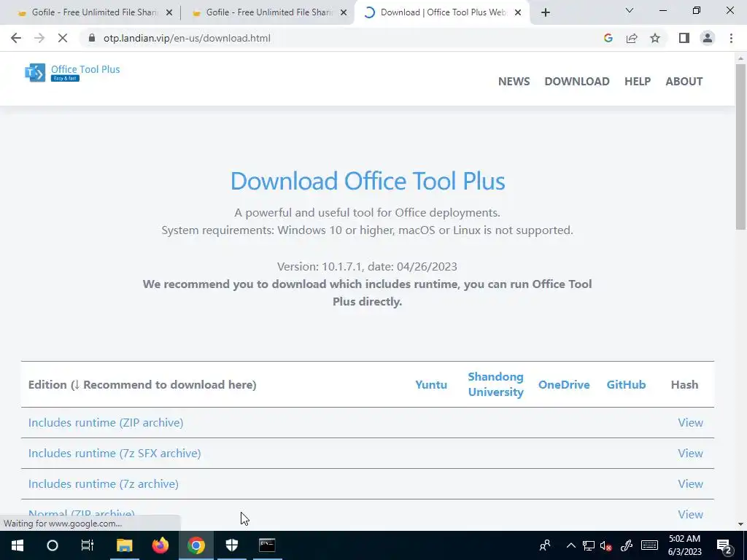Screen dimensions: 747x560
Task: Click Includes runtime (ZIP archive) link
Action: click(106, 423)
